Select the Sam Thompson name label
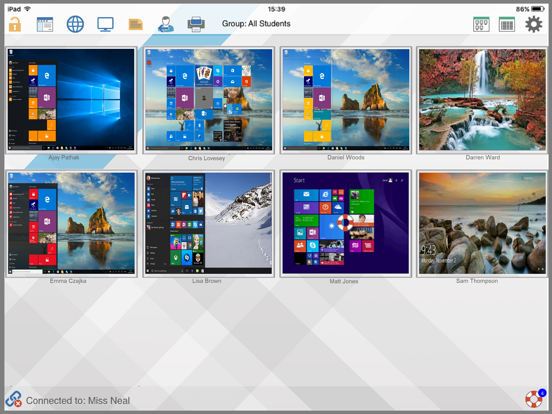Viewport: 552px width, 414px height. pyautogui.click(x=477, y=281)
